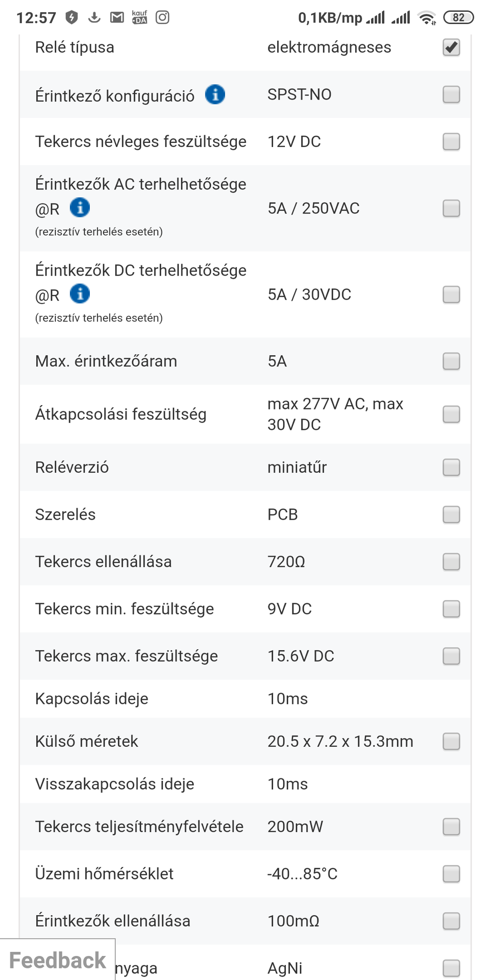Screen dimensions: 490x980
Task: Tap the Wi-Fi signal icon
Action: pos(426,18)
